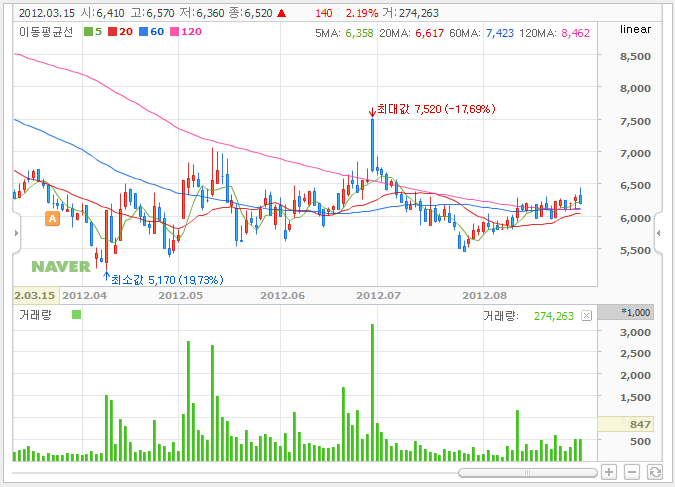Screen dimensions: 675x487
Task: Click the pink 120-day moving average swatch
Action: coord(174,31)
